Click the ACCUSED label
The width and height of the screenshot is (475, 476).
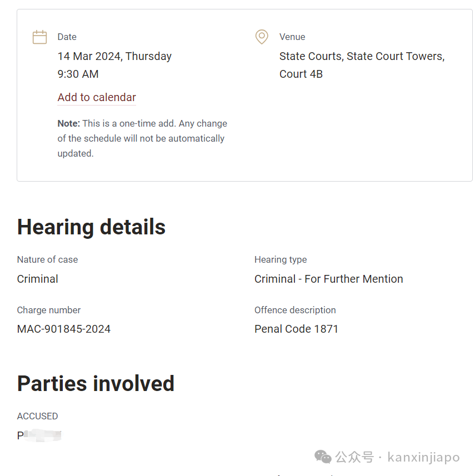tap(37, 416)
